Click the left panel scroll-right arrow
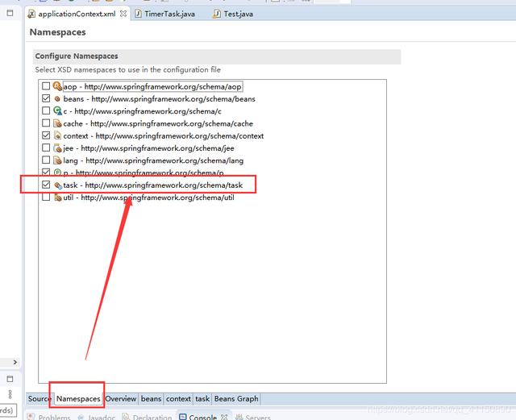The image size is (516, 420). pyautogui.click(x=15, y=362)
